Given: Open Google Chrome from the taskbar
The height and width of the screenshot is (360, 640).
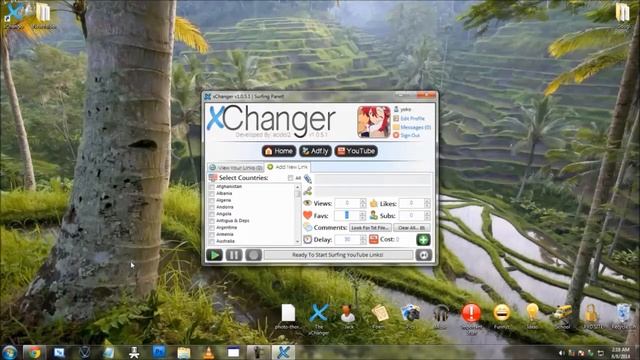Looking at the screenshot, I should point(34,352).
